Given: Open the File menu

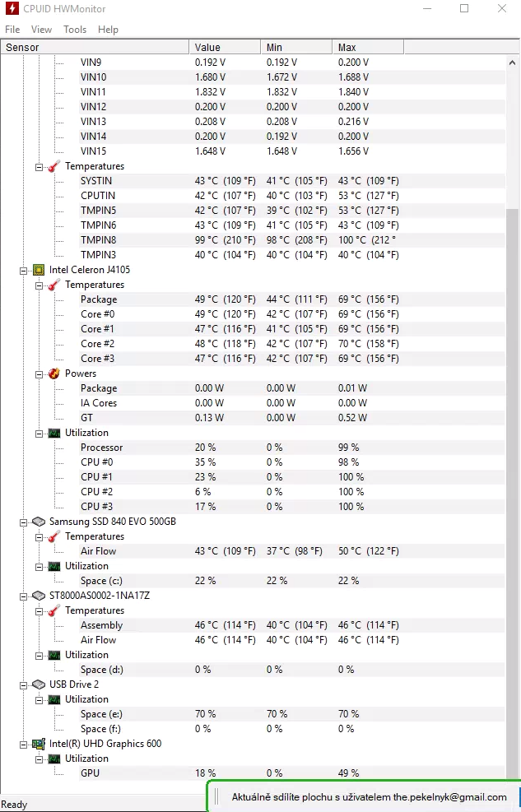Looking at the screenshot, I should pyautogui.click(x=12, y=30).
